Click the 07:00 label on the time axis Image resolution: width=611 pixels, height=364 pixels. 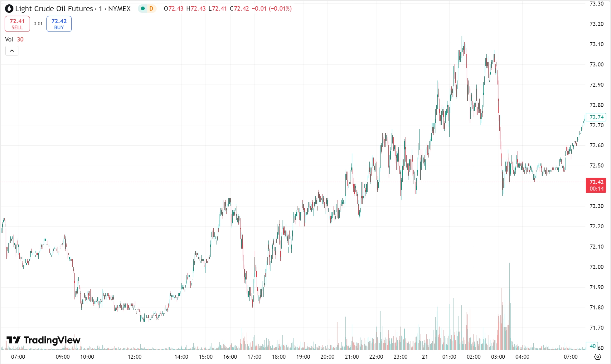18,357
